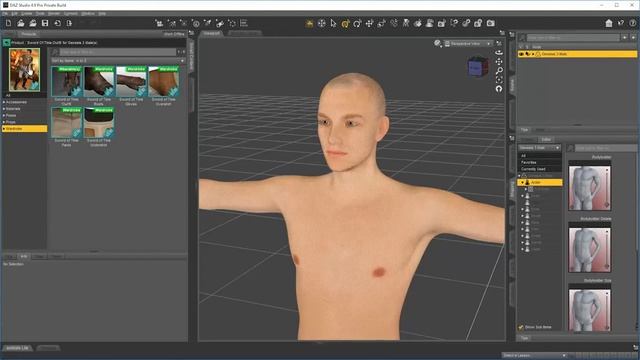The height and width of the screenshot is (360, 640).
Task: Select the highlighted Wardrobe category
Action: pos(24,129)
